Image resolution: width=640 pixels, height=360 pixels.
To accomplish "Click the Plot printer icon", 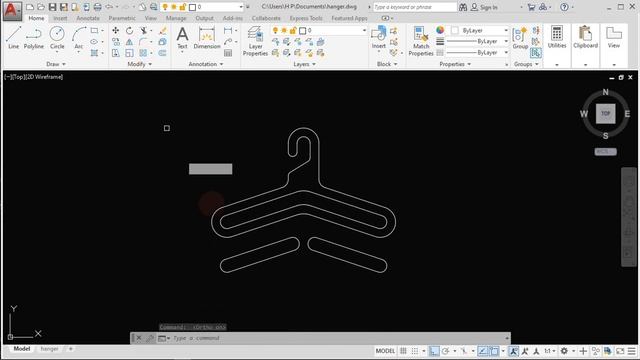I will point(98,7).
